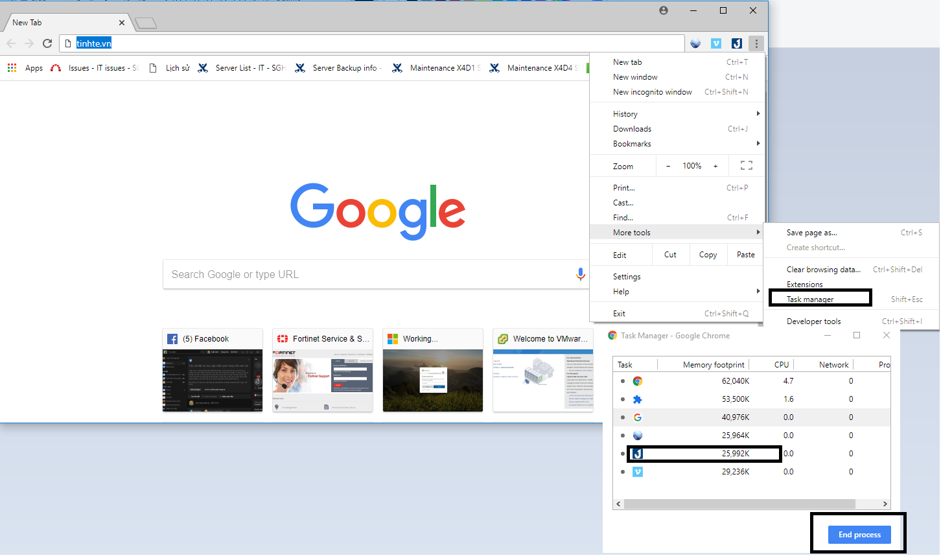Open the Fortinet Service thumbnail
The image size is (941, 560).
(323, 370)
